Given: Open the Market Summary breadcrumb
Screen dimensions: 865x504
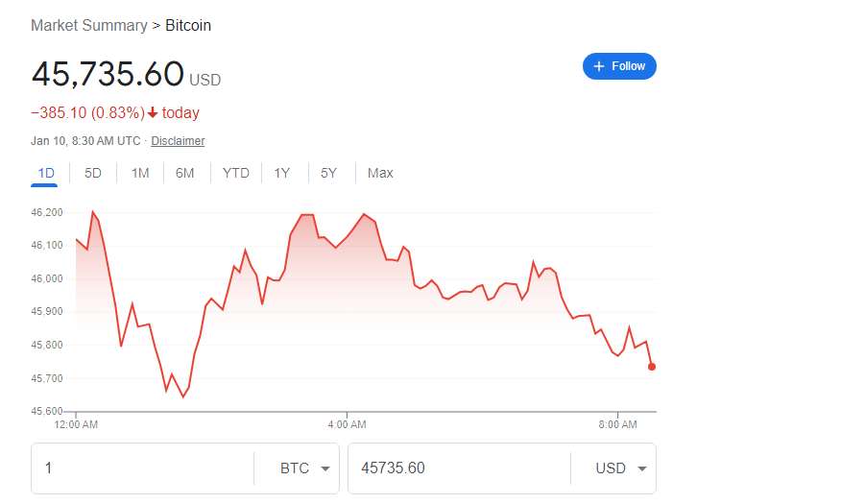Looking at the screenshot, I should (90, 26).
